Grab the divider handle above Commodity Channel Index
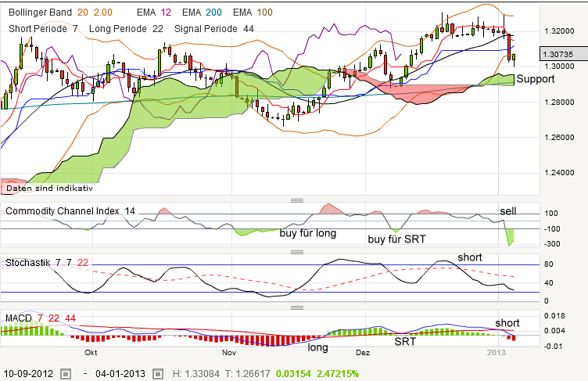Image resolution: width=588 pixels, height=381 pixels. 297,200
